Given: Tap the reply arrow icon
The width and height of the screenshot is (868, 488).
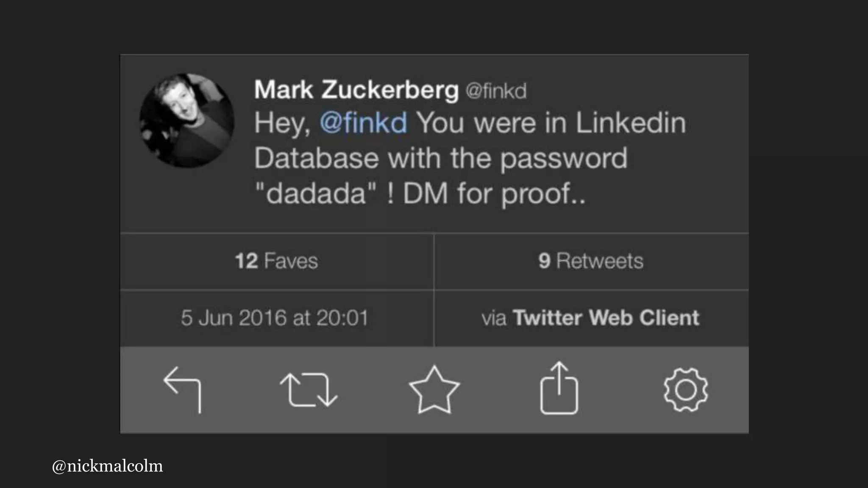Looking at the screenshot, I should point(183,389).
